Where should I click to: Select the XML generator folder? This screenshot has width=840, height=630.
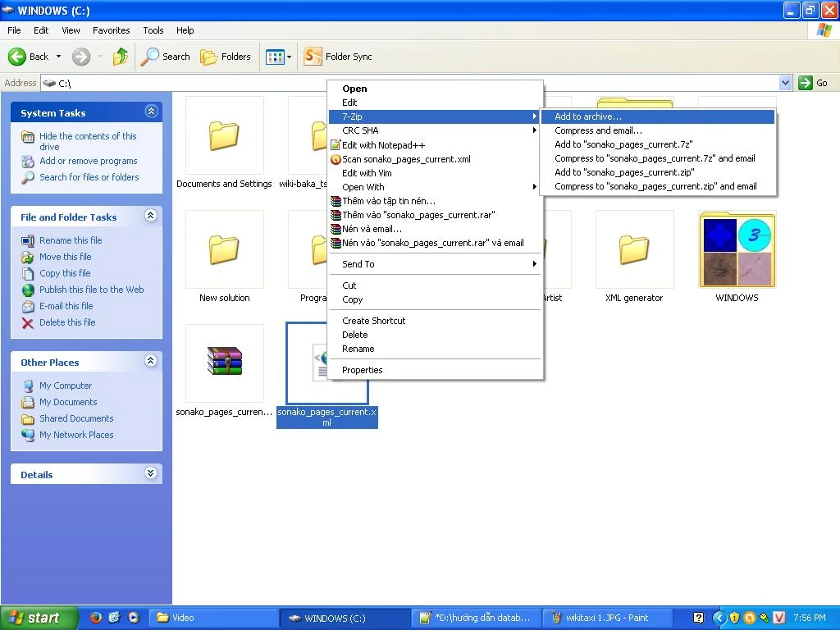tap(634, 249)
